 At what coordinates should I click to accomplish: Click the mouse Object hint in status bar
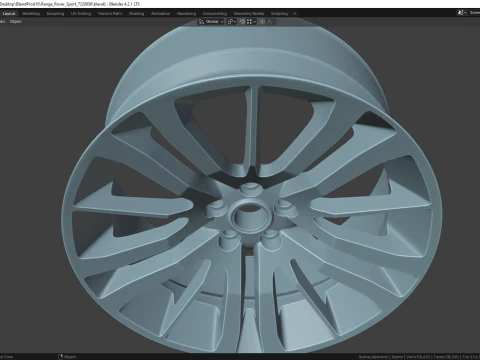pos(67,357)
